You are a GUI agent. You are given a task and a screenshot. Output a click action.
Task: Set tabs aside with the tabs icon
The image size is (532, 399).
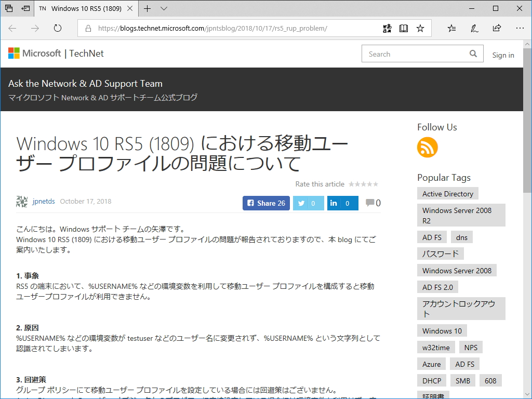[8, 8]
